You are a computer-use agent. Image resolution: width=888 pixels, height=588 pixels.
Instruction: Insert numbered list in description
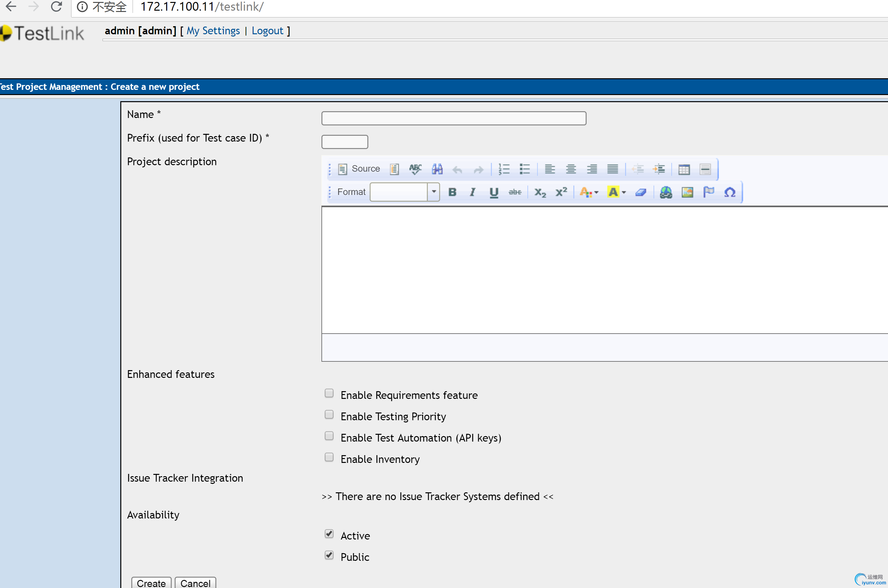tap(504, 169)
